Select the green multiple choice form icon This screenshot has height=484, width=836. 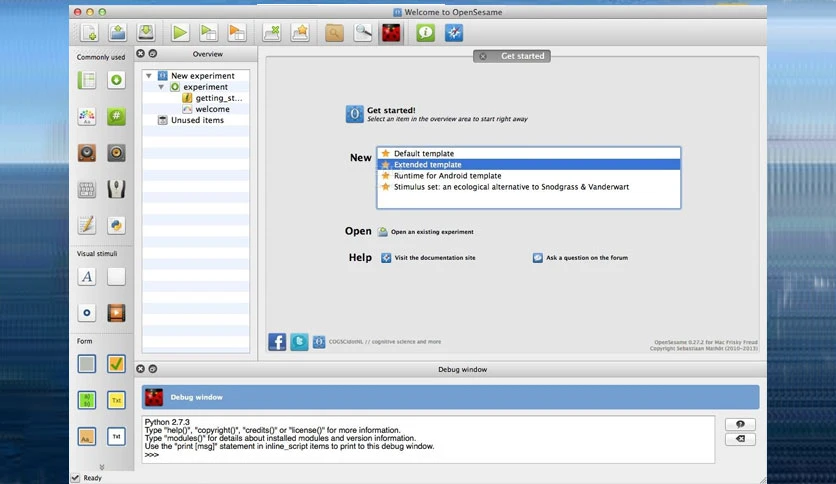click(87, 400)
